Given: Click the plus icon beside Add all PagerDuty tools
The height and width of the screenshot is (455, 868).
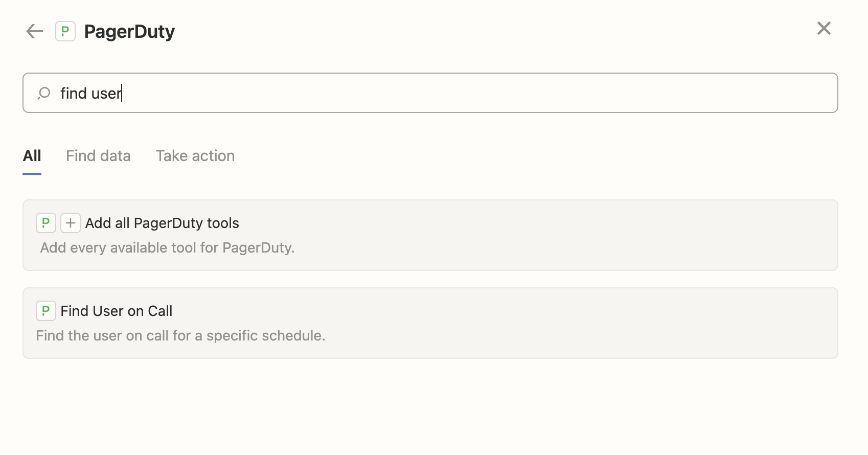Looking at the screenshot, I should click(x=71, y=223).
